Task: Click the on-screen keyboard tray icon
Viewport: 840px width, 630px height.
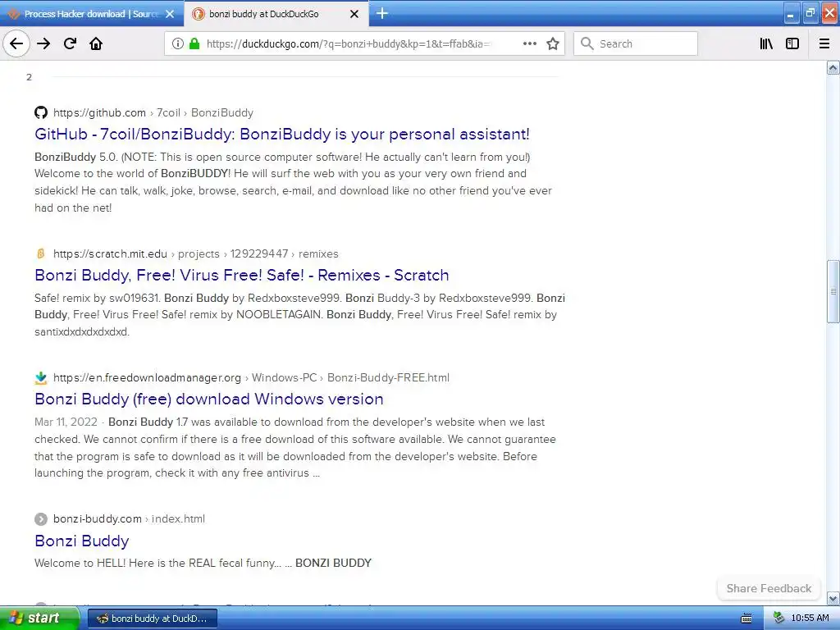Action: (746, 619)
